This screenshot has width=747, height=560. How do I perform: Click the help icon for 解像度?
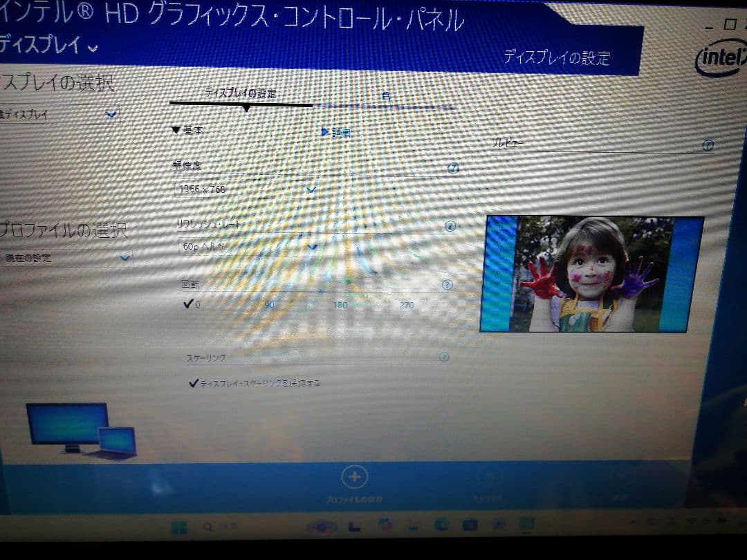[x=452, y=167]
